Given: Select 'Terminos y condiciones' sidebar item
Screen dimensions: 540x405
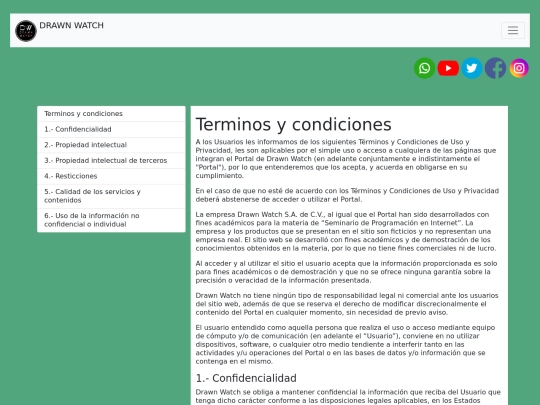Looking at the screenshot, I should (111, 114).
